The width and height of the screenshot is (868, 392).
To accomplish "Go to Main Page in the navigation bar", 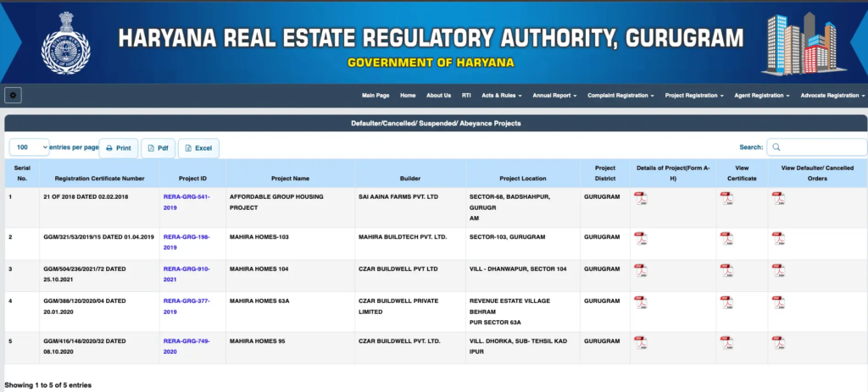I will tap(376, 96).
